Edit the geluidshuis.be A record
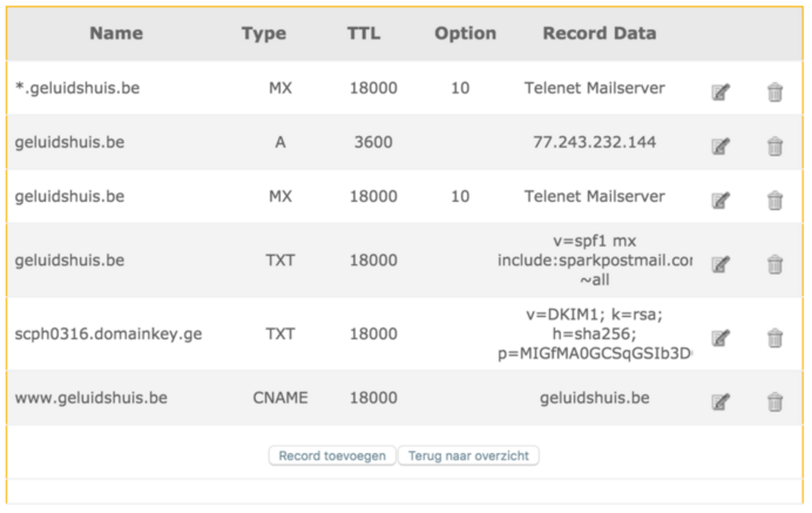The height and width of the screenshot is (513, 812). click(720, 146)
